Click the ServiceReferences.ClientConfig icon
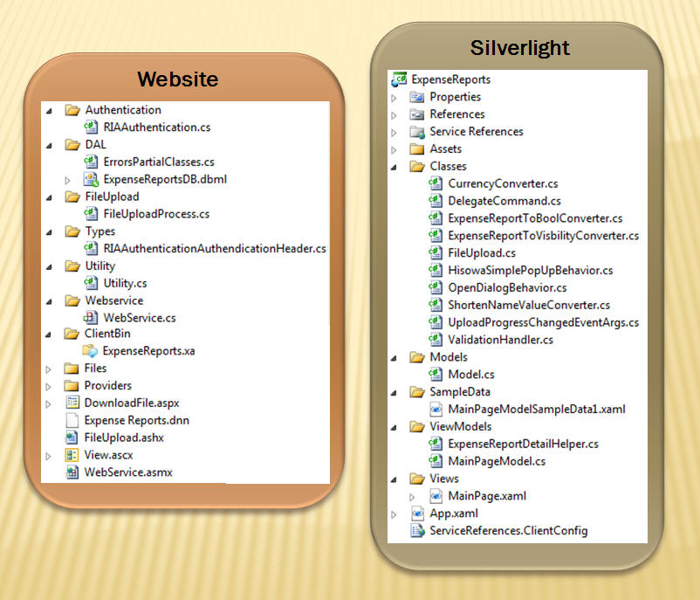Viewport: 700px width, 600px height. click(x=417, y=530)
